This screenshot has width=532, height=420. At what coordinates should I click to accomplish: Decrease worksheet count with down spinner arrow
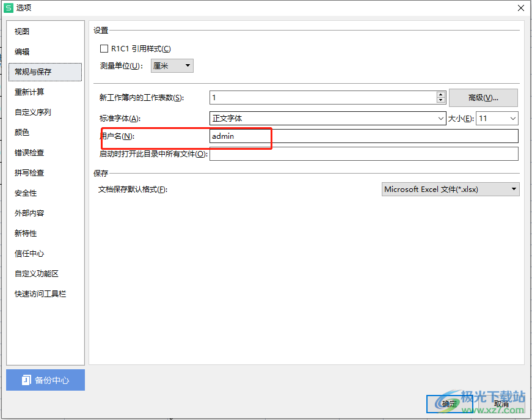441,100
